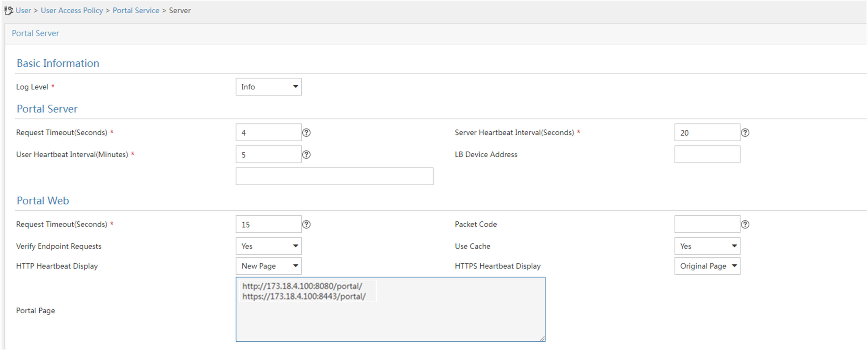Click the HTTP Heartbeat Display label
868x351 pixels.
coord(57,266)
